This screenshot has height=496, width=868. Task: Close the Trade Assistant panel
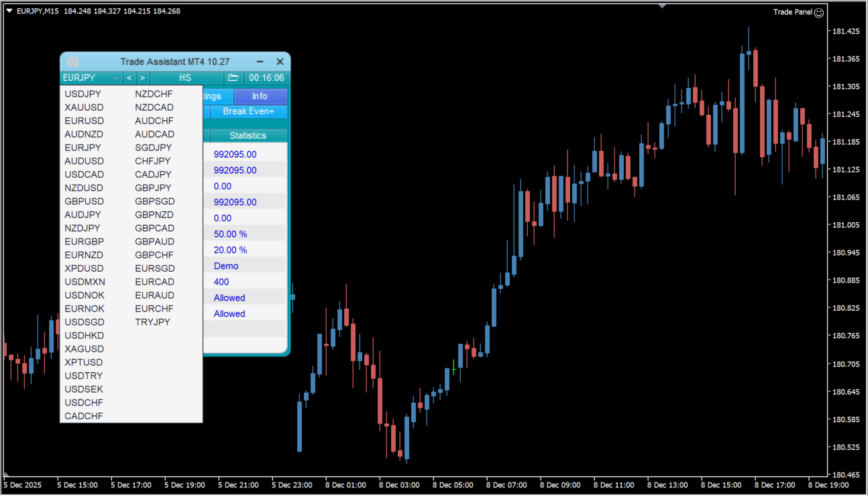pyautogui.click(x=280, y=62)
